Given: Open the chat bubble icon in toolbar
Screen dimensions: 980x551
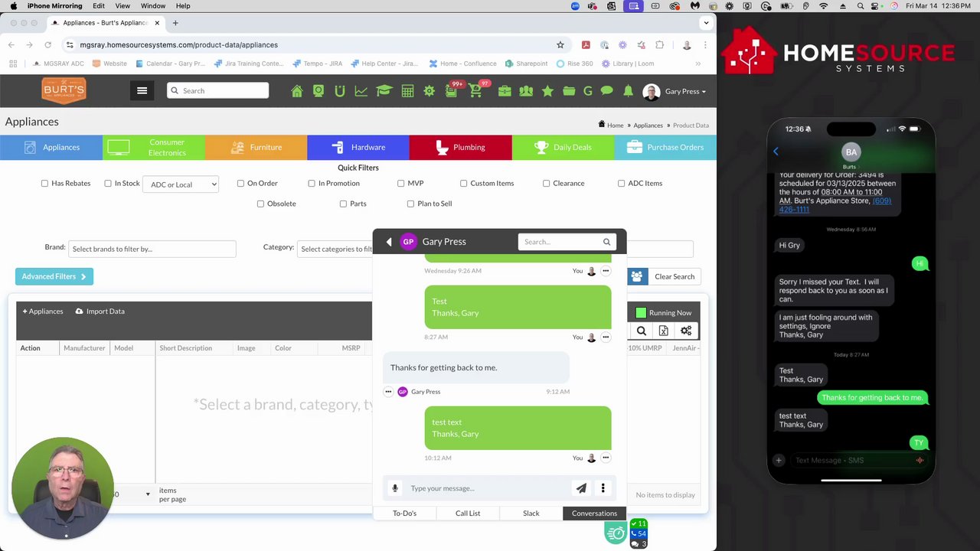Looking at the screenshot, I should coord(607,91).
